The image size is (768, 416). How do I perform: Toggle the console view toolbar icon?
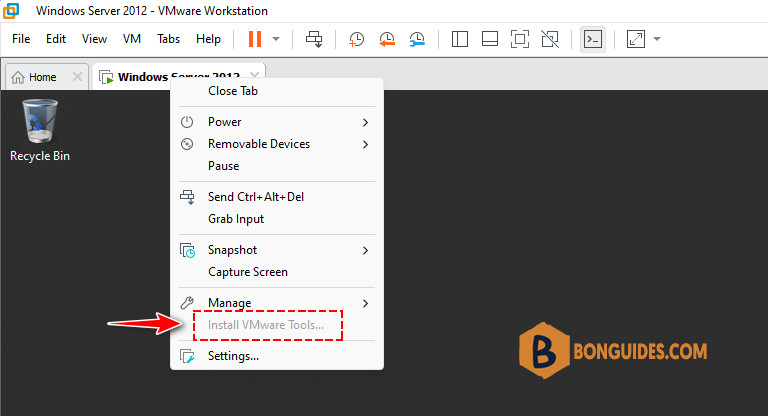tap(593, 39)
